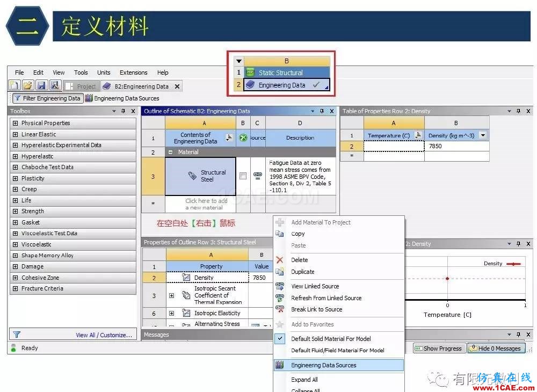Screen dimensions: 537x392
Task: Pin the Outline of Schematic panel
Action: click(322, 111)
